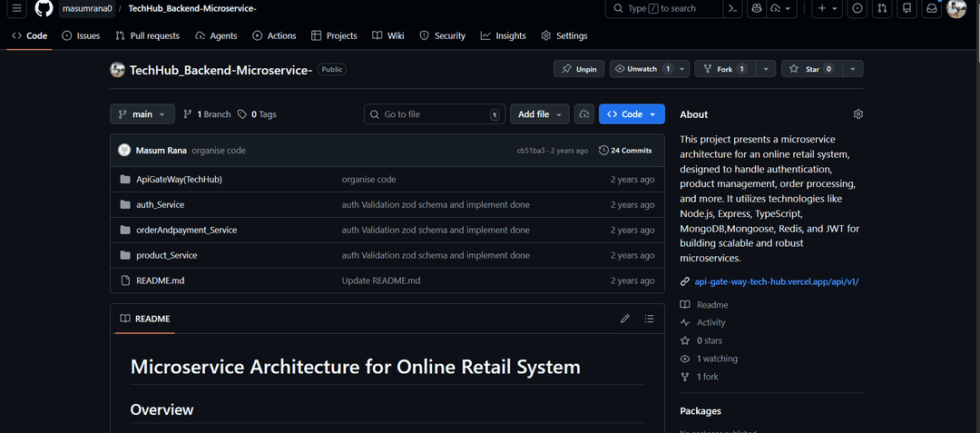The height and width of the screenshot is (433, 980).
Task: Click the Packages heading link
Action: tap(700, 411)
